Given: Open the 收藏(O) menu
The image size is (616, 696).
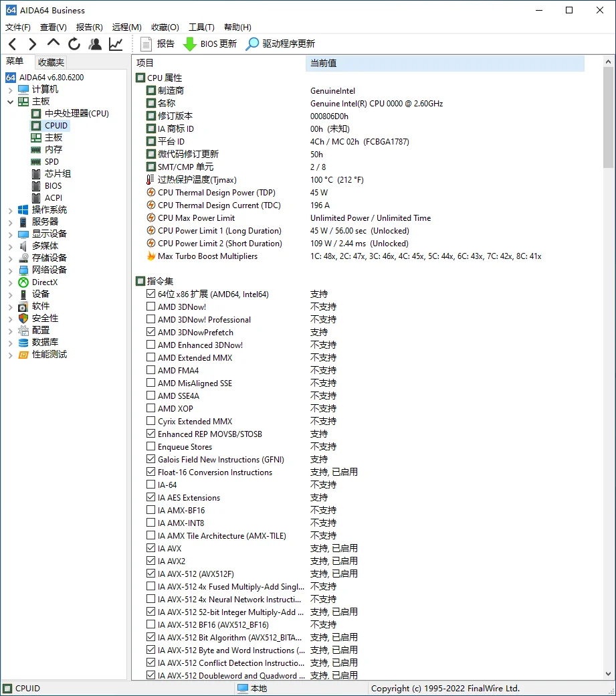Looking at the screenshot, I should [x=165, y=27].
